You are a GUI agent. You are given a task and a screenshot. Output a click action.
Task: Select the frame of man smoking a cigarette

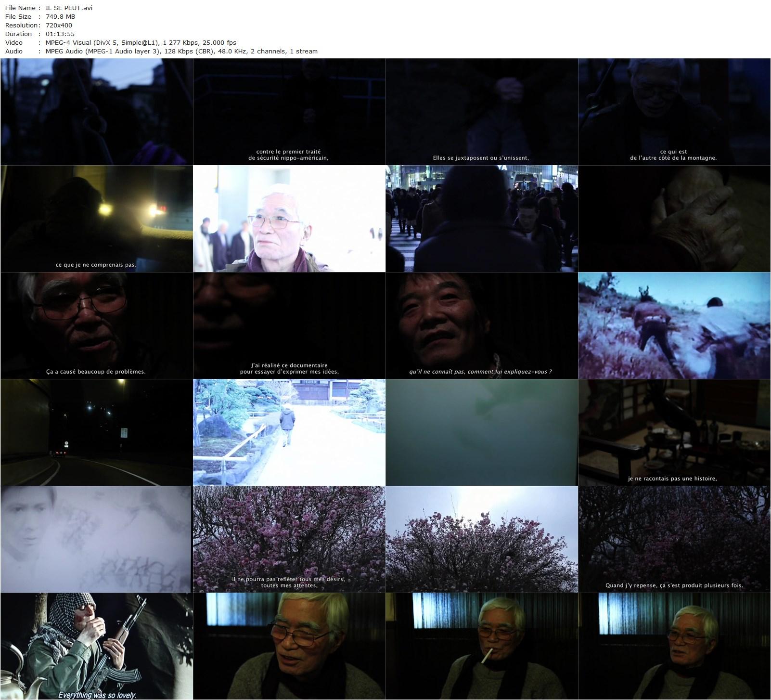[482, 646]
